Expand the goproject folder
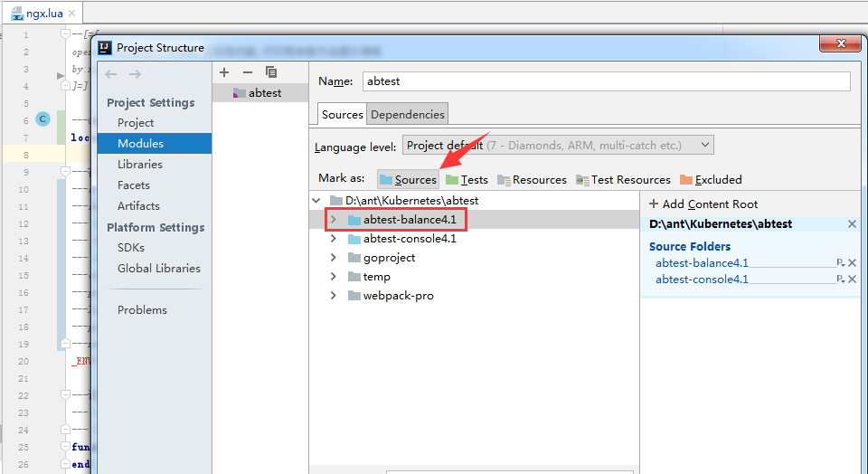 pos(333,258)
